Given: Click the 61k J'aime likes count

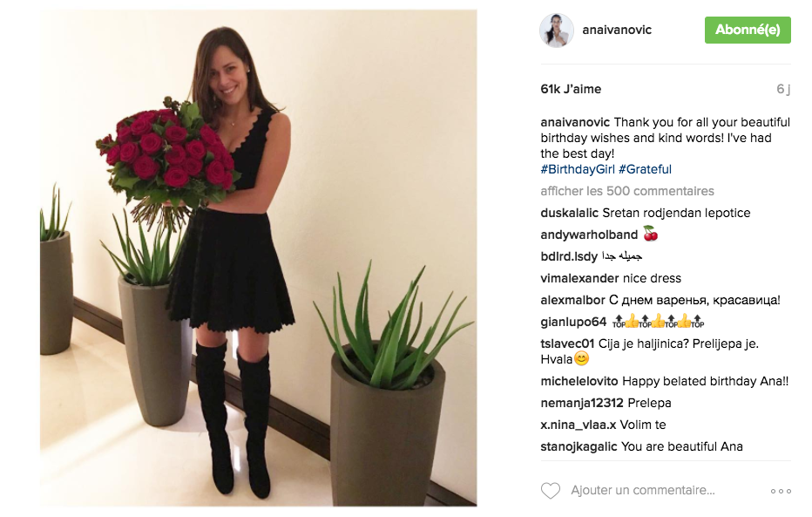Looking at the screenshot, I should (x=571, y=89).
